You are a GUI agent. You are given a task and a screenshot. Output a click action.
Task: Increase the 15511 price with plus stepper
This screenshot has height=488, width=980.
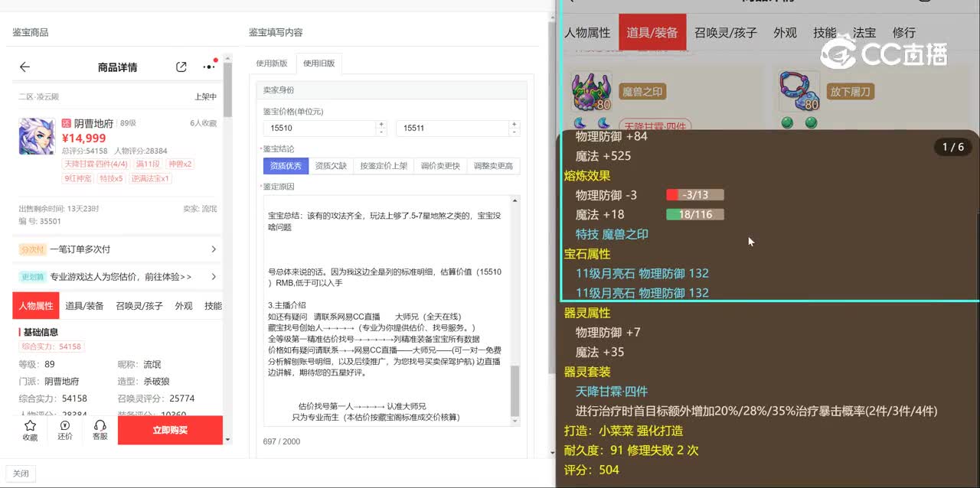514,124
